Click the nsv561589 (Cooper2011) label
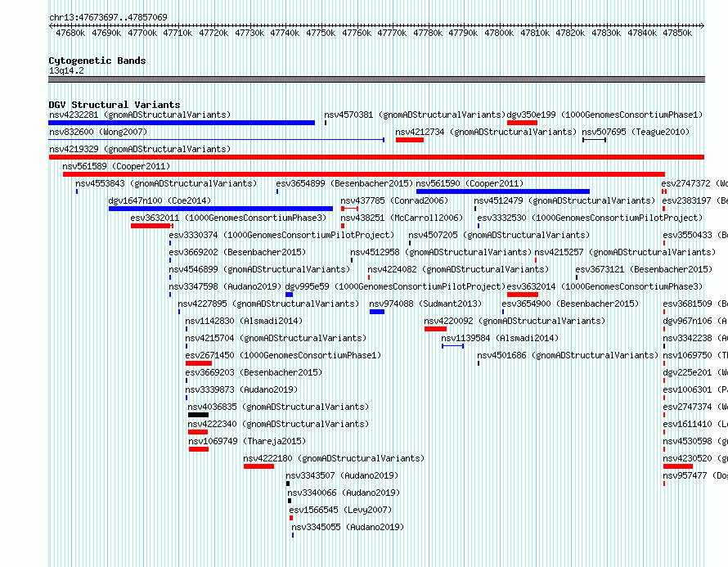The image size is (728, 567). pos(116,166)
